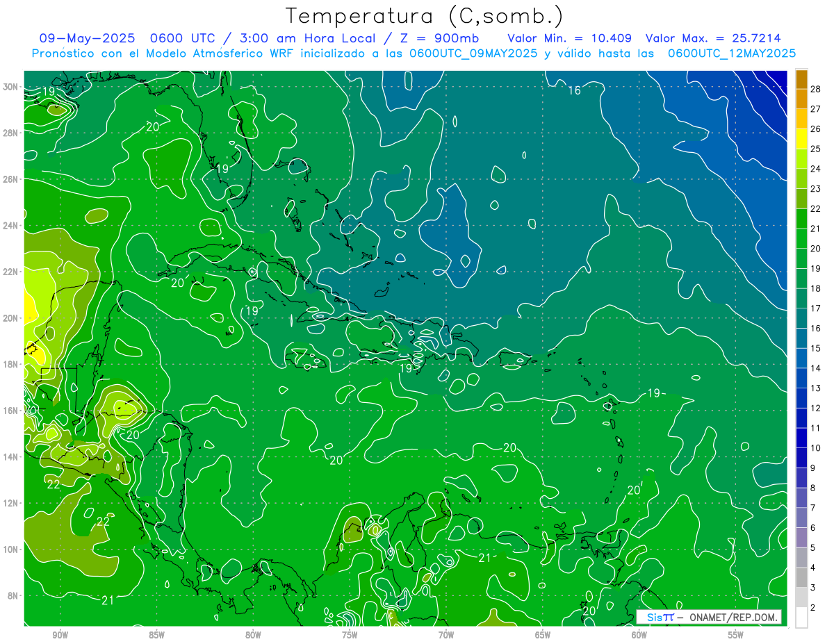This screenshot has height=644, width=834.
Task: Click the 80W longitude axis label
Action: [x=253, y=634]
